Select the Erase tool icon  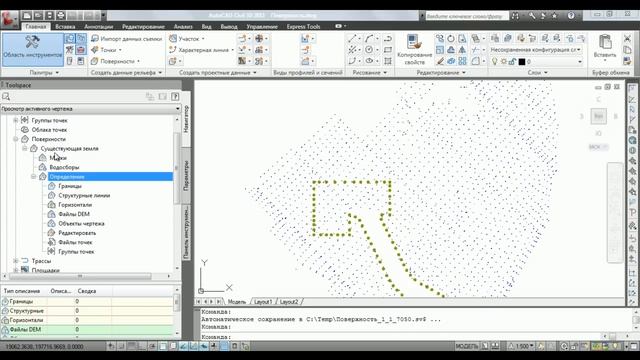click(x=440, y=61)
